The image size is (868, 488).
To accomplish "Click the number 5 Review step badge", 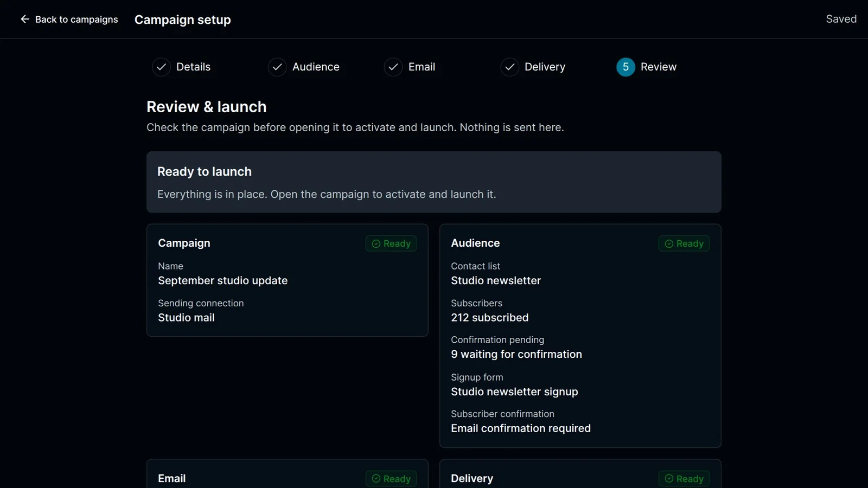I will click(x=626, y=67).
